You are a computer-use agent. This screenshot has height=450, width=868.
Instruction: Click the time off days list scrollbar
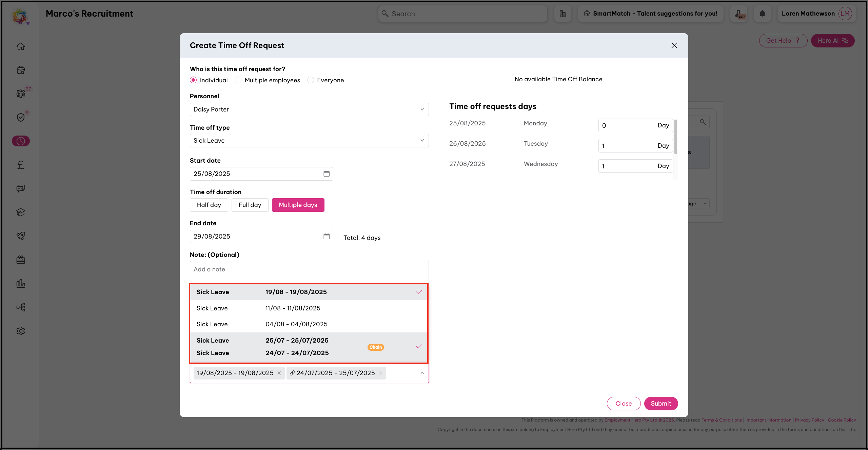point(675,137)
